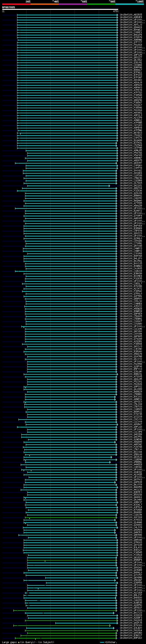Select the UniRef100_P38542 label
The width and height of the screenshot is (146, 644).
click(x=131, y=291)
